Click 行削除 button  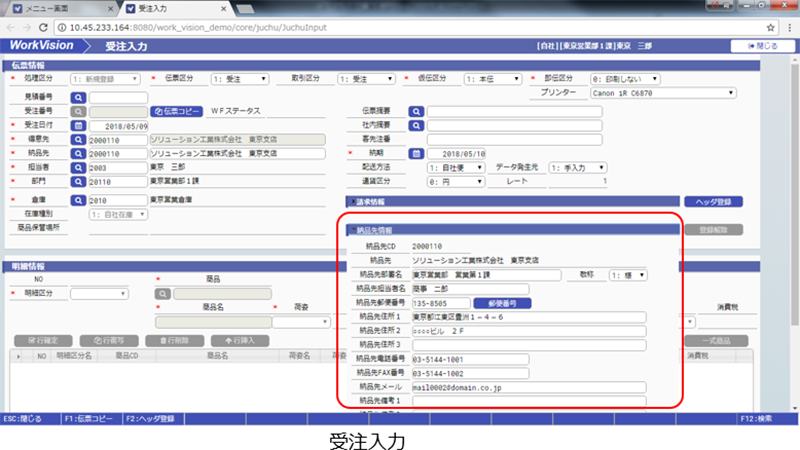click(174, 340)
